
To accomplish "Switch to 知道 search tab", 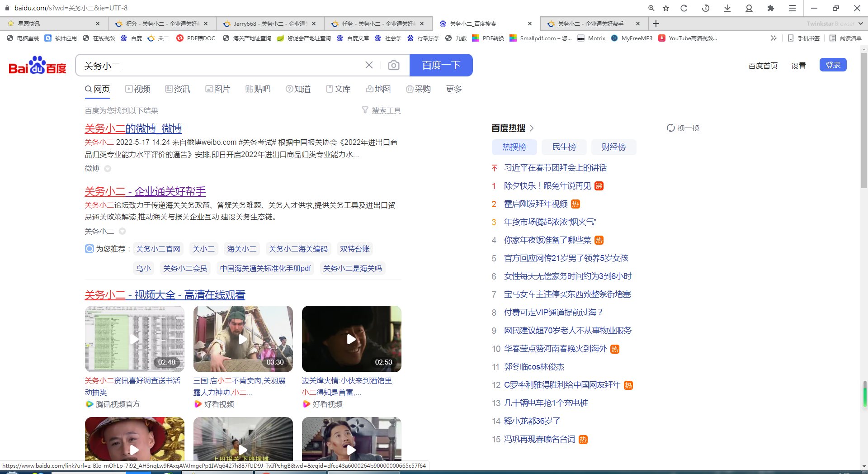I will [298, 89].
